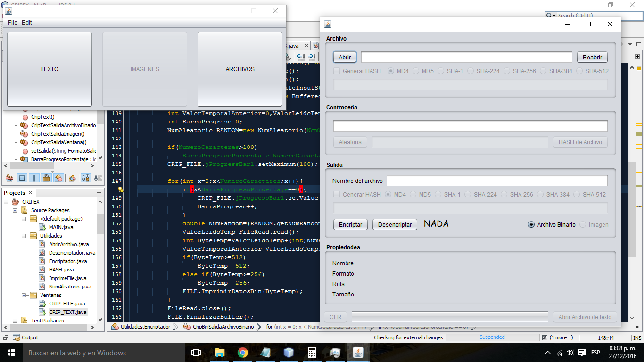
Task: Click the Suspended progress bar in status bar
Action: click(x=492, y=337)
